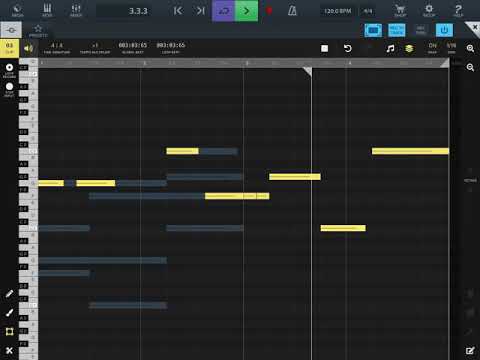Close the editor with the corner X

pyautogui.click(x=475, y=27)
